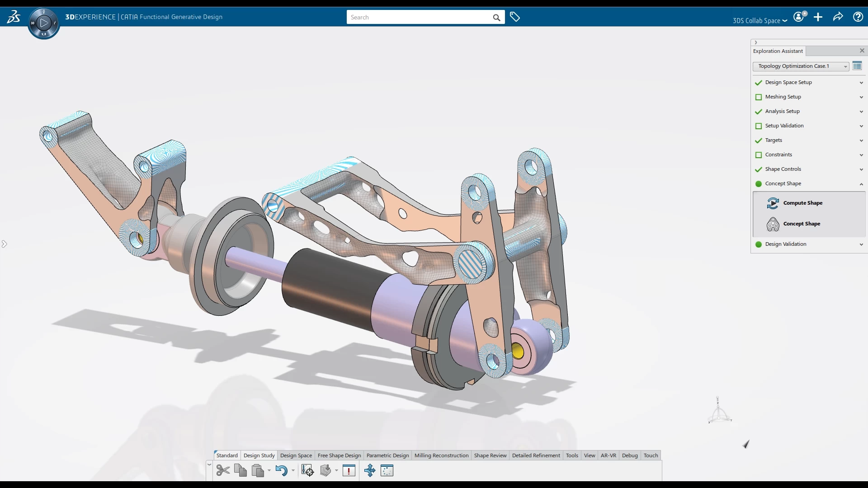Select the Compute Shape tool

point(802,203)
